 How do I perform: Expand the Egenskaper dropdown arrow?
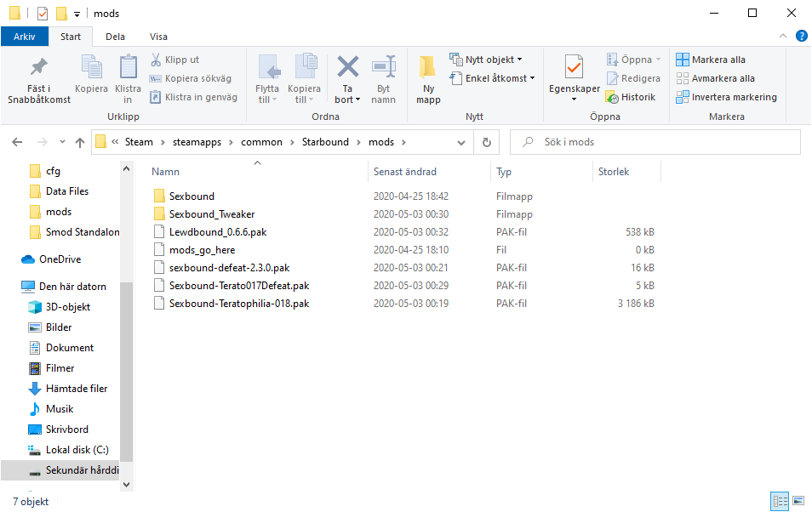pos(574,100)
